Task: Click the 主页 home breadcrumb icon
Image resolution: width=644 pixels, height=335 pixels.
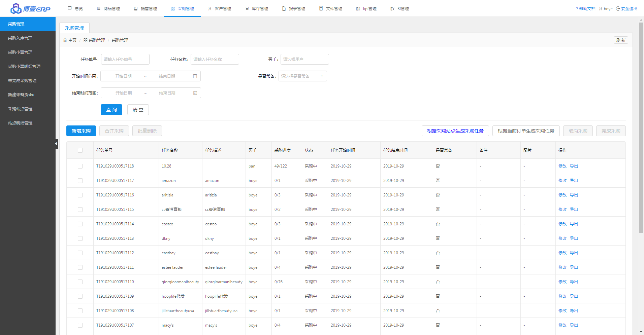Action: [x=65, y=40]
